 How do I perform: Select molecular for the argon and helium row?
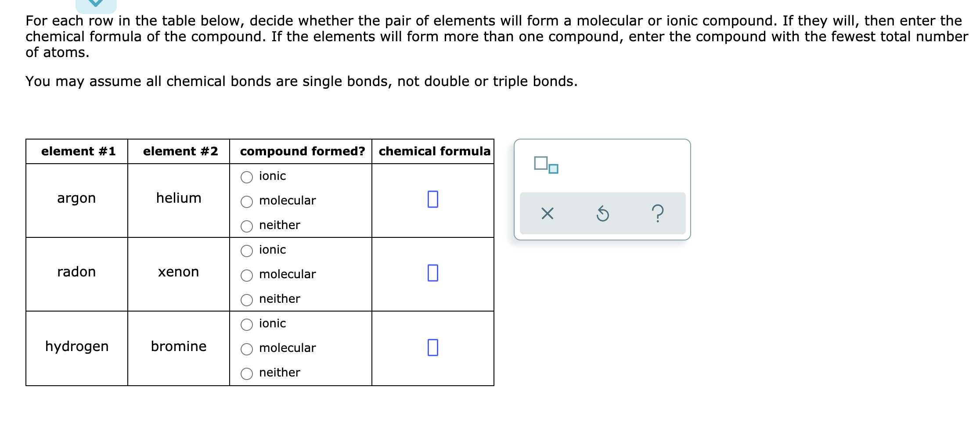pos(247,201)
